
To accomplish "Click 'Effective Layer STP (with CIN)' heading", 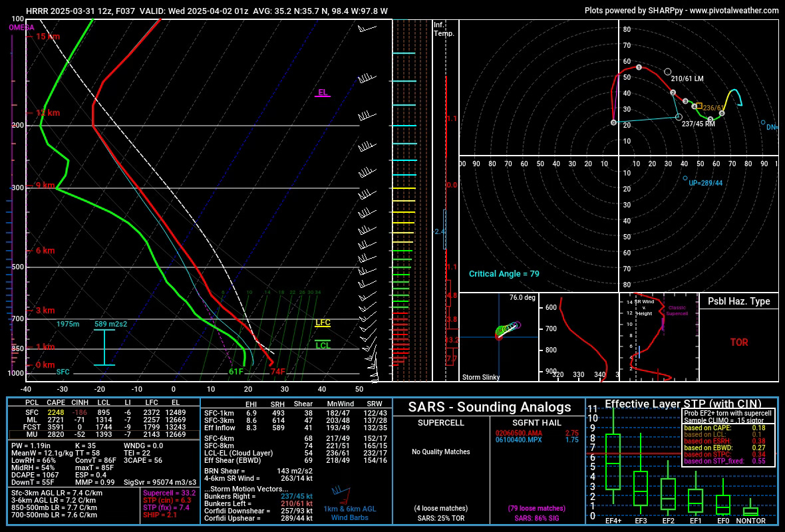I will tap(683, 404).
